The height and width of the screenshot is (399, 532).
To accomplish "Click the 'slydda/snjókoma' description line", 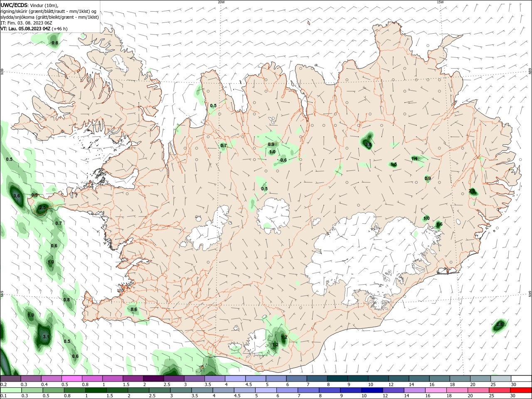I will point(49,17).
